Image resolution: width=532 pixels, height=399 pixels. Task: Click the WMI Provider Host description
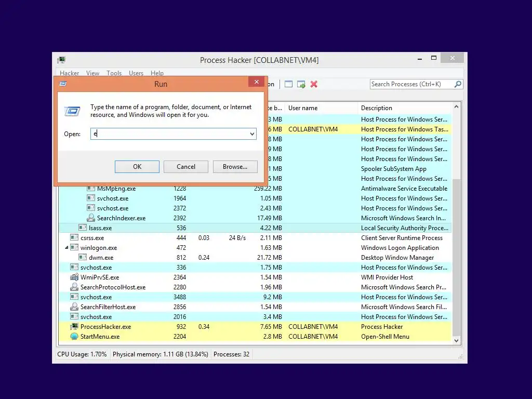(387, 277)
